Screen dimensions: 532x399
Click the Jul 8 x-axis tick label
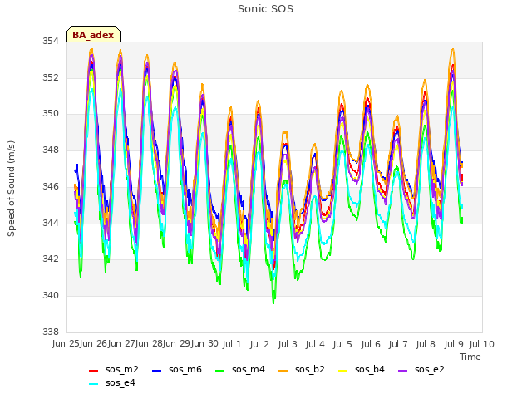coord(426,344)
